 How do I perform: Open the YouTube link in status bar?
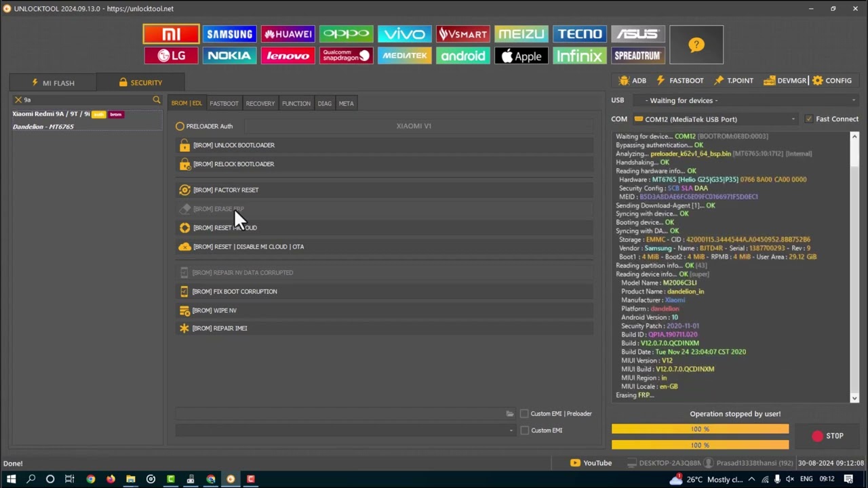point(591,463)
